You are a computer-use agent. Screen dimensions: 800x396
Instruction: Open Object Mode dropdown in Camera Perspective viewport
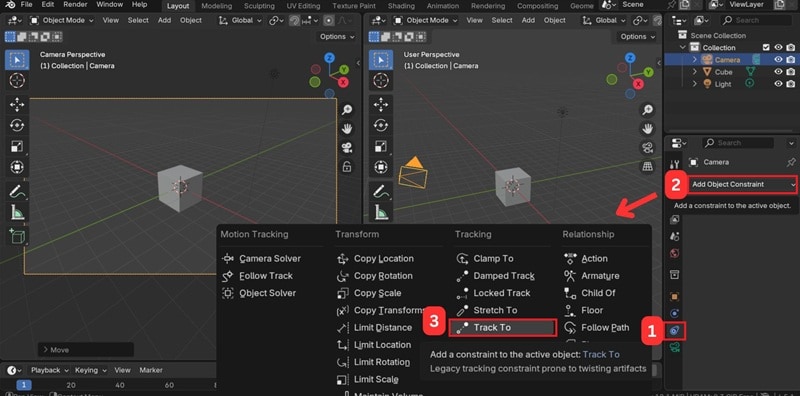tap(61, 20)
